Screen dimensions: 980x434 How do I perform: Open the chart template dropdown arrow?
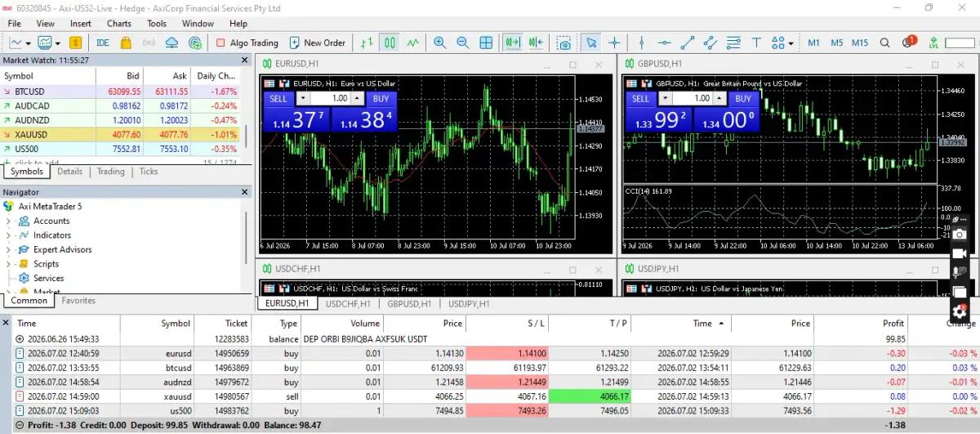pos(57,43)
